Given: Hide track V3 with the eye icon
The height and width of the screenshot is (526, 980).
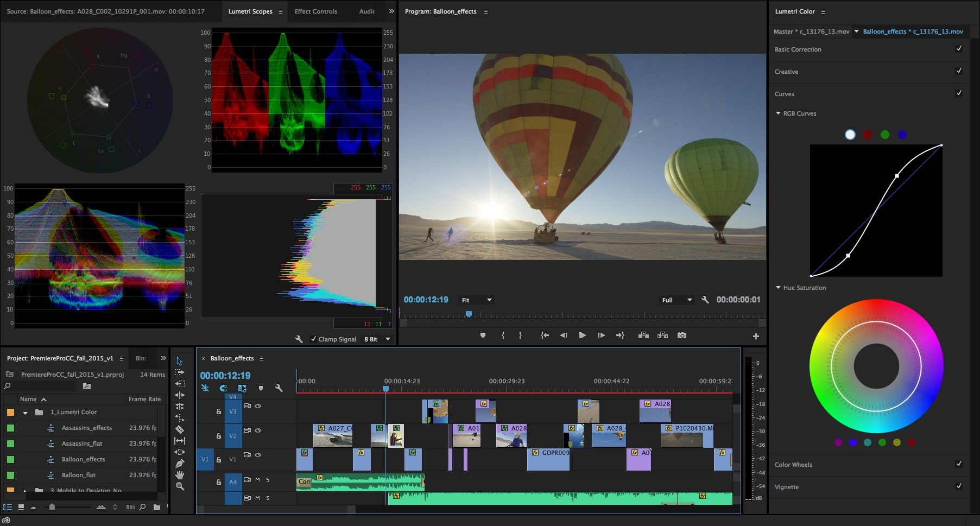Looking at the screenshot, I should point(258,406).
